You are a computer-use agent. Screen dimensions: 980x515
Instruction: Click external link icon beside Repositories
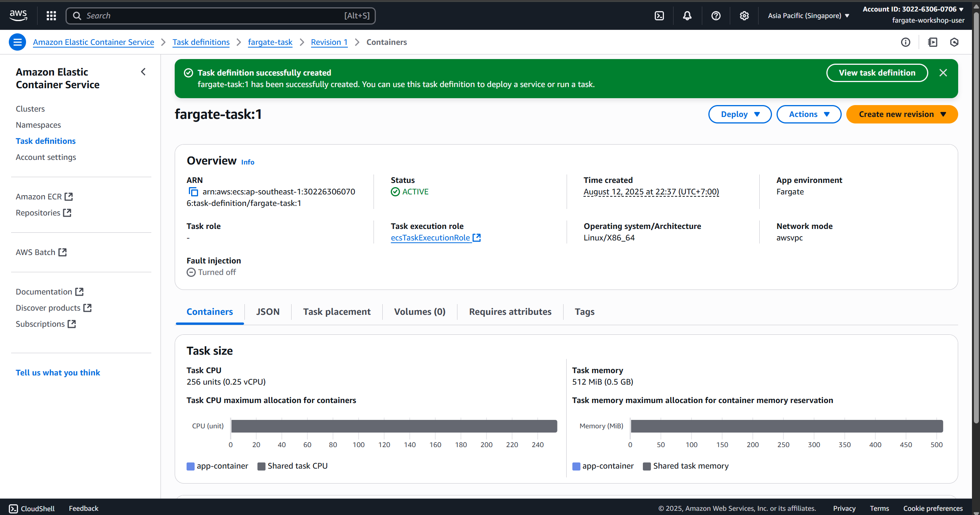click(67, 213)
